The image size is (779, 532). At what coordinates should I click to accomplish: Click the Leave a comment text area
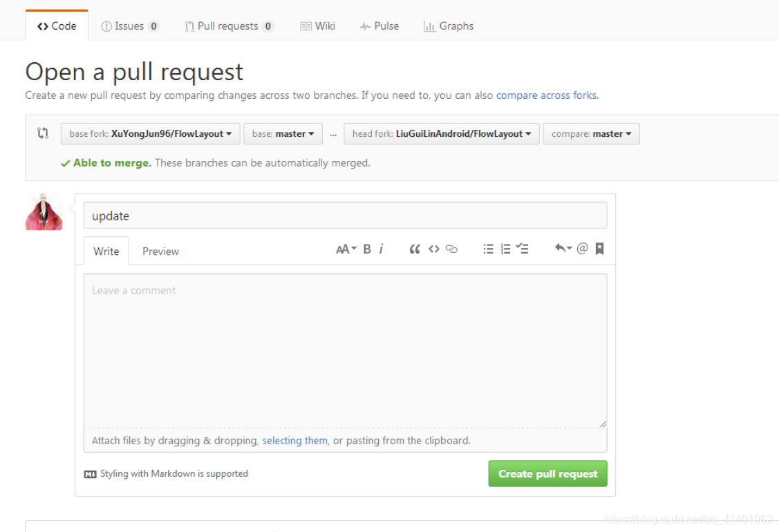pos(346,350)
